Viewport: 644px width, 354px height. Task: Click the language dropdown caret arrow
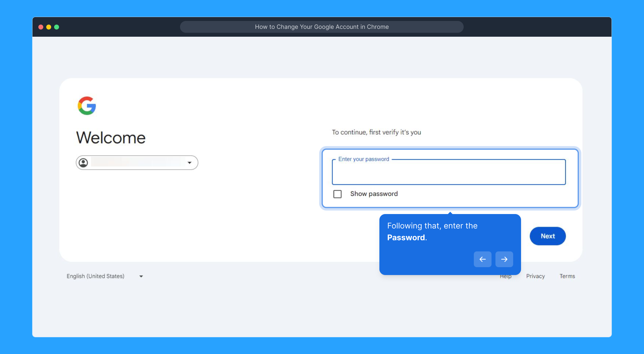pos(141,276)
